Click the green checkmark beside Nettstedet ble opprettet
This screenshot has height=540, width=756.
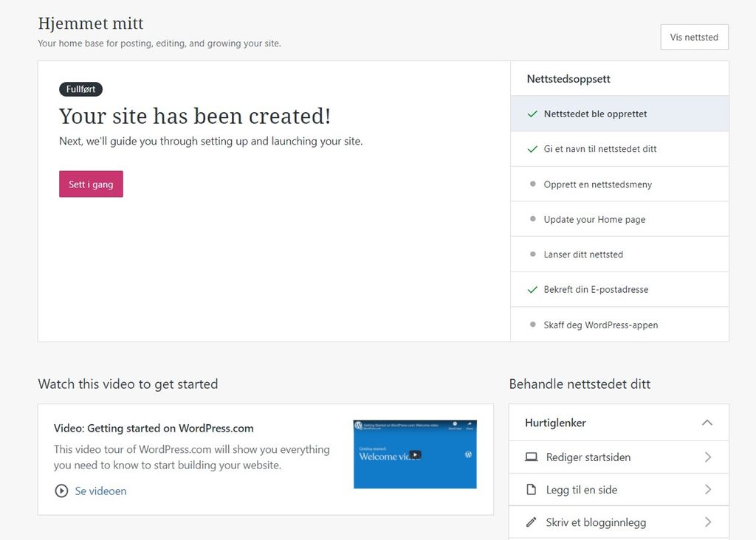click(x=532, y=114)
